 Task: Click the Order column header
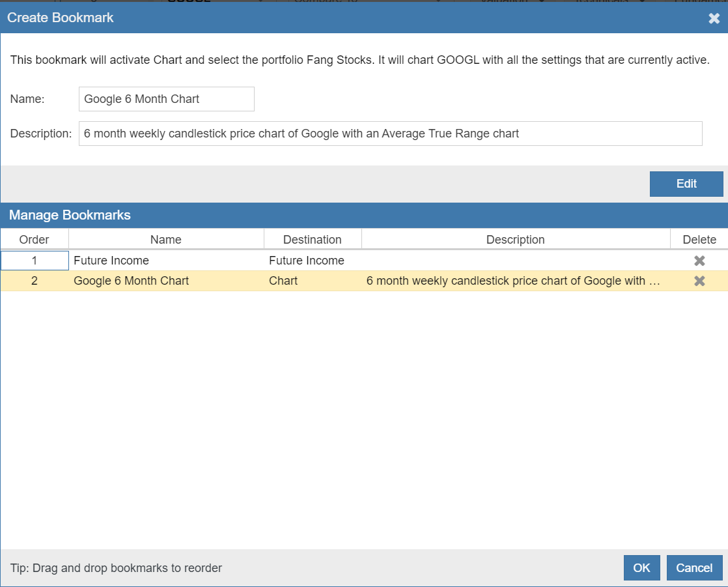pos(34,239)
